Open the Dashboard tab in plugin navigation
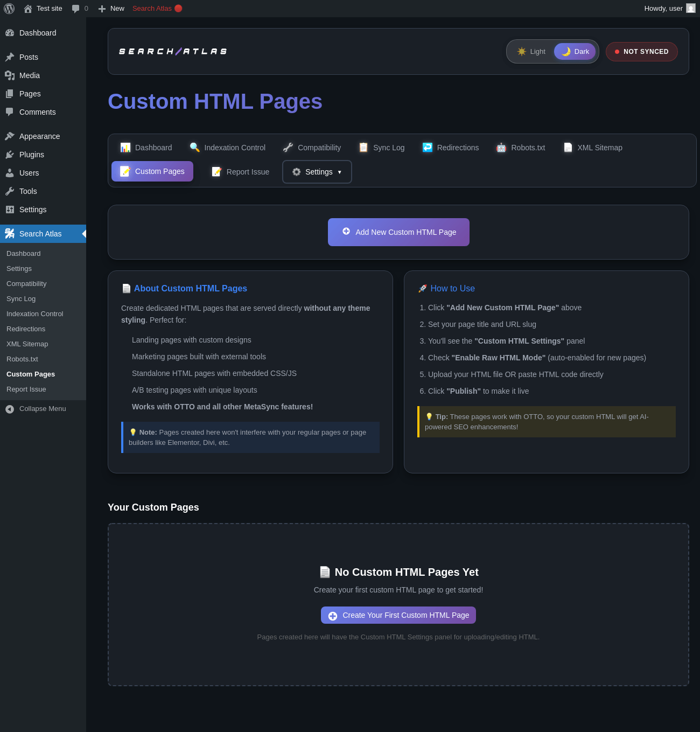 146,148
